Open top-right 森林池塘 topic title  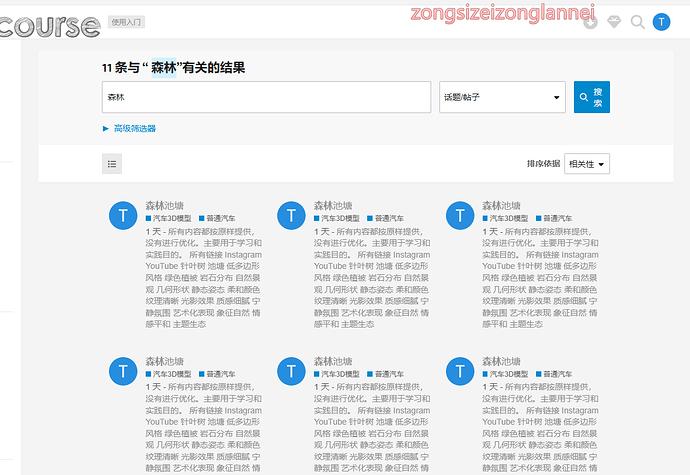click(501, 206)
